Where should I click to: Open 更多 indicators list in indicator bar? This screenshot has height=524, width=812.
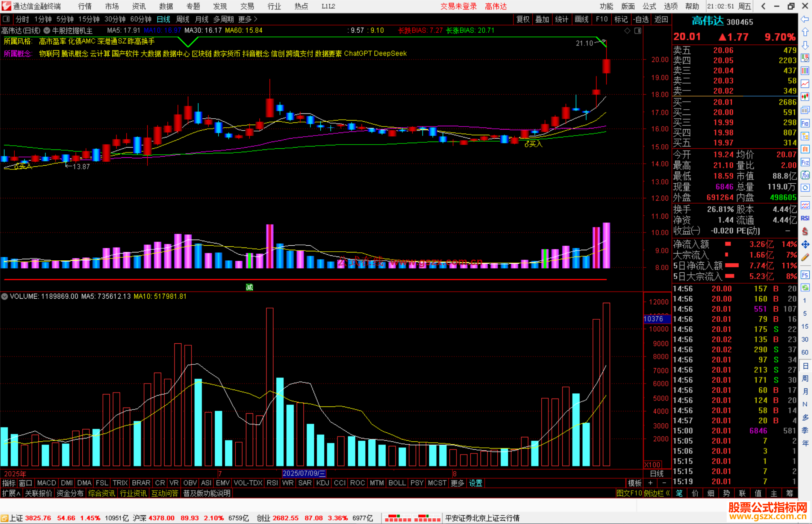[458, 483]
